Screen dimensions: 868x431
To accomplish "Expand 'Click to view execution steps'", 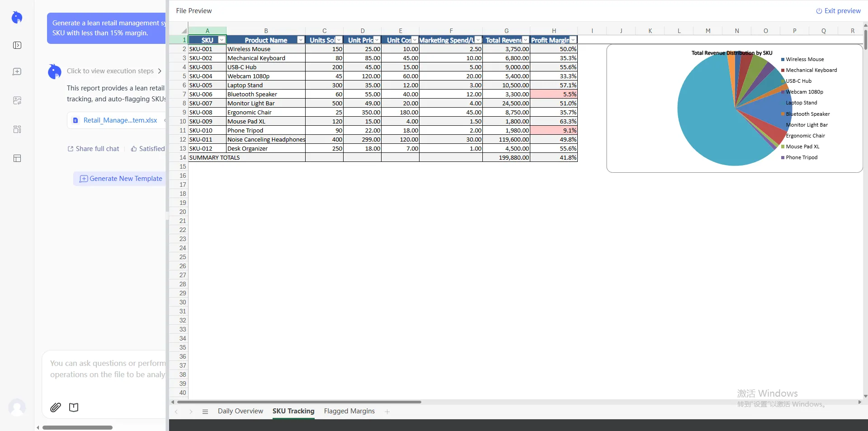I will [114, 71].
